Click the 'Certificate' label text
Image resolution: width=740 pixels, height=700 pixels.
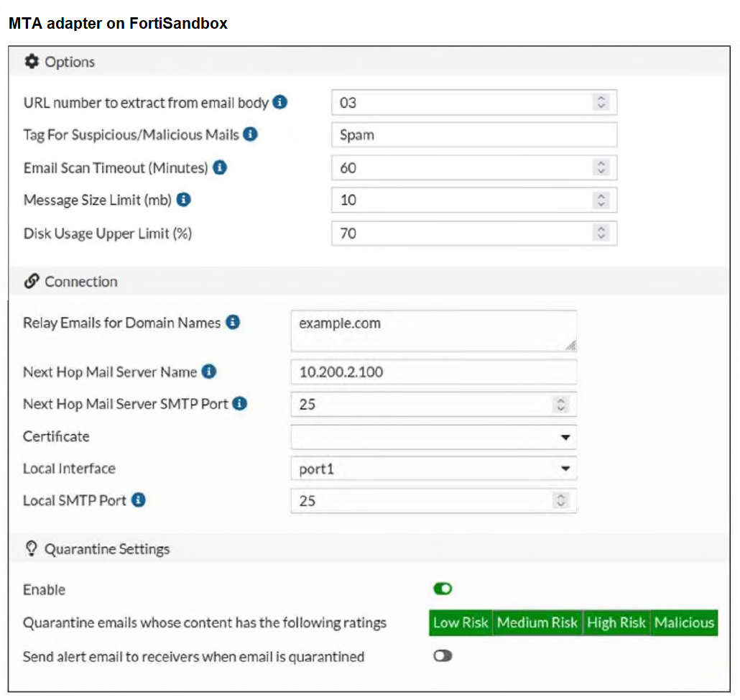tap(56, 436)
